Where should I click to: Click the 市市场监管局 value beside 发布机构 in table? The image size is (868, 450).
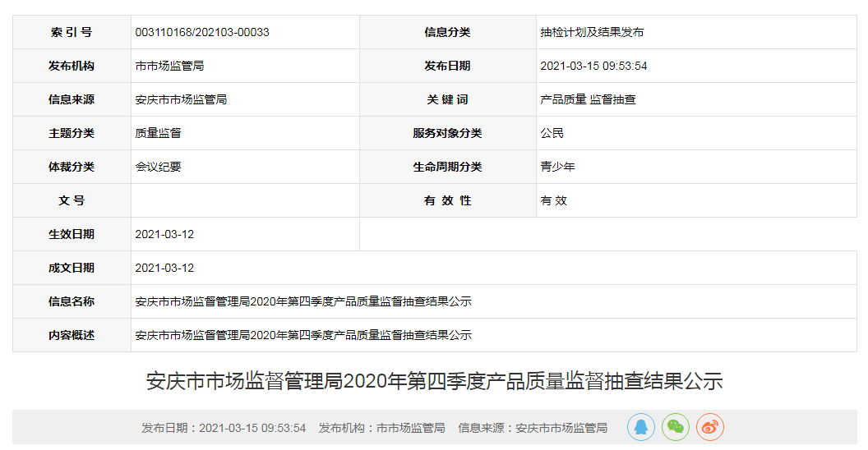[x=169, y=66]
